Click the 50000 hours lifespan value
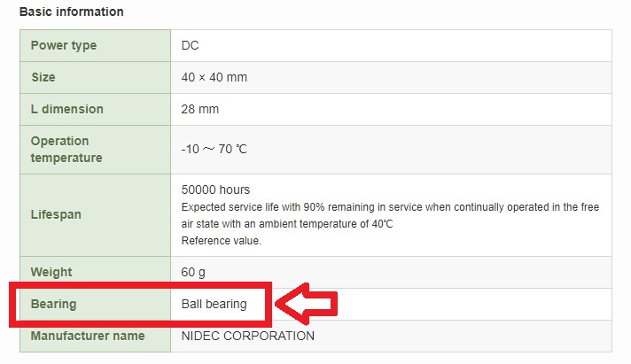The image size is (631, 364). [x=215, y=190]
